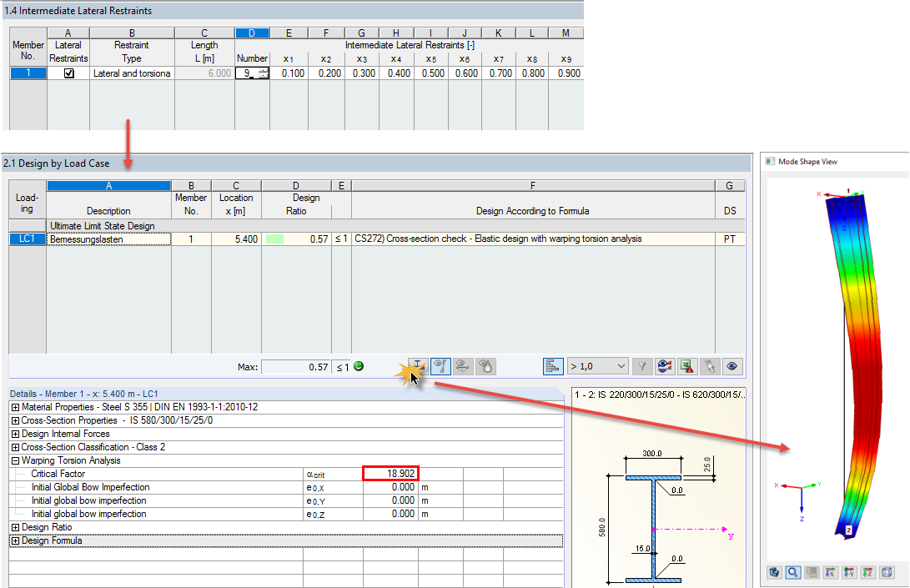Image resolution: width=910 pixels, height=588 pixels.
Task: Click the PT design situation cell
Action: [730, 239]
